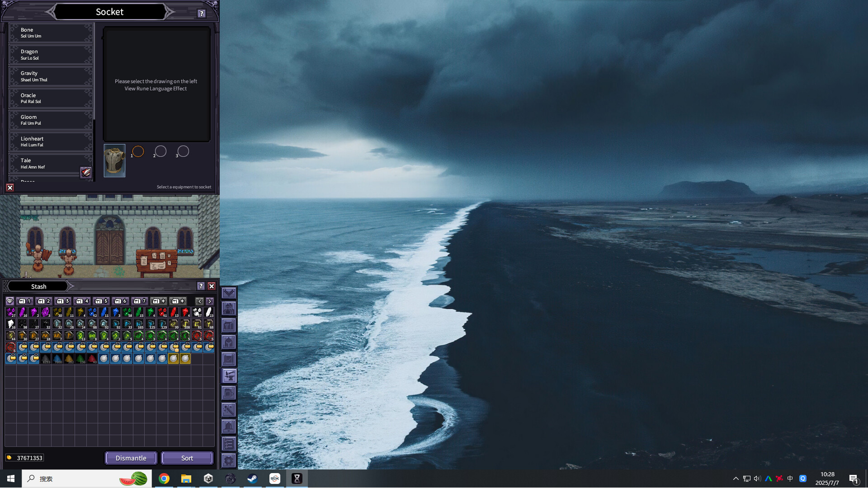Screen dimensions: 868x488
Task: Select socket slot 3 on the armor
Action: pyautogui.click(x=183, y=151)
